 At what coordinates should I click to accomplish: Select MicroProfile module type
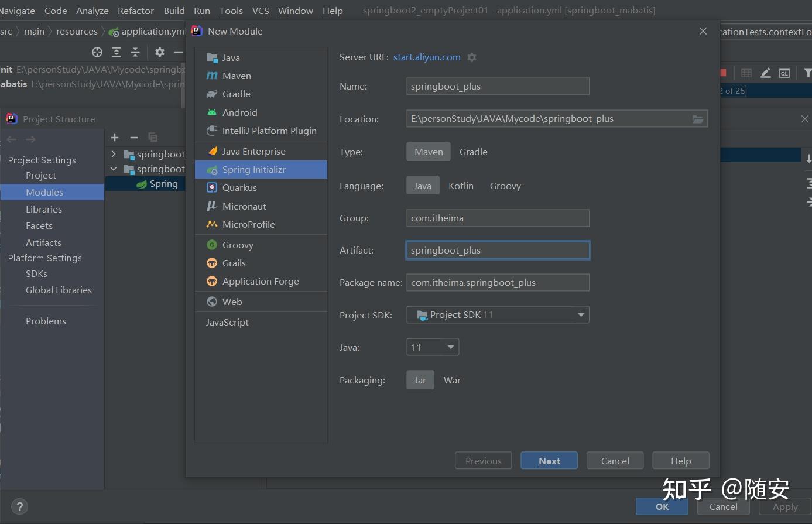(261, 224)
